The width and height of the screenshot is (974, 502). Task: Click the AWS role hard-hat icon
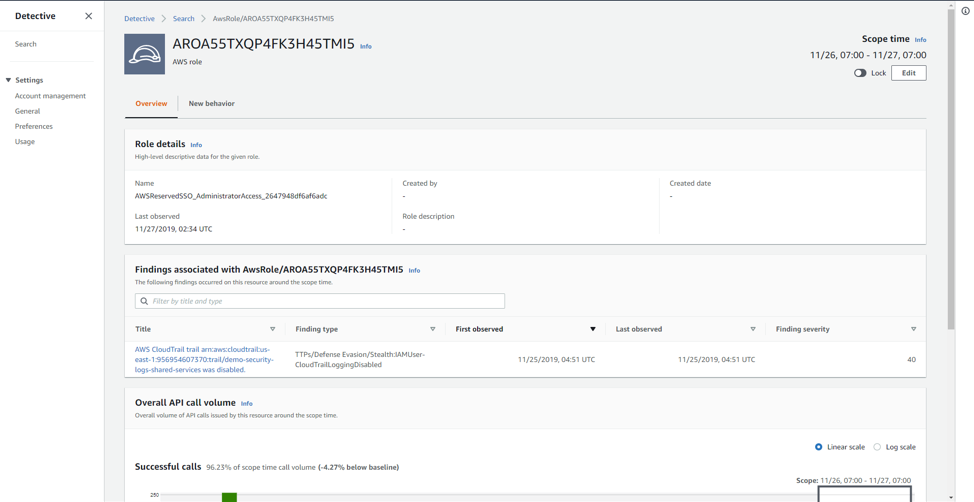145,54
